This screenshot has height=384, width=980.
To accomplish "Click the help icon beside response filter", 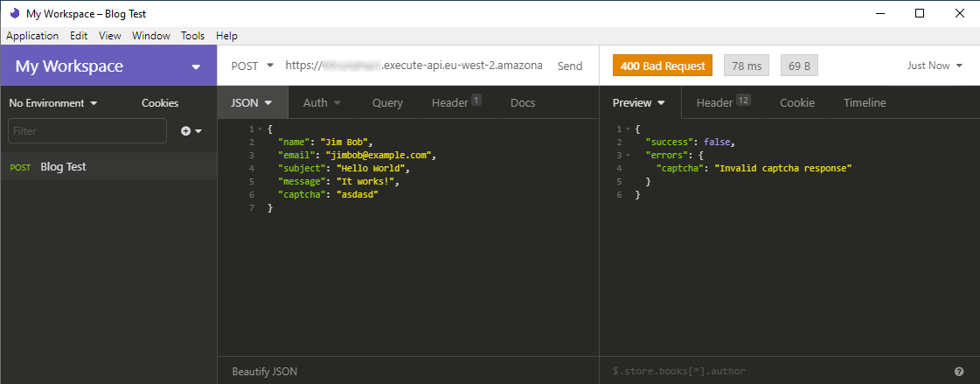I will [x=959, y=371].
